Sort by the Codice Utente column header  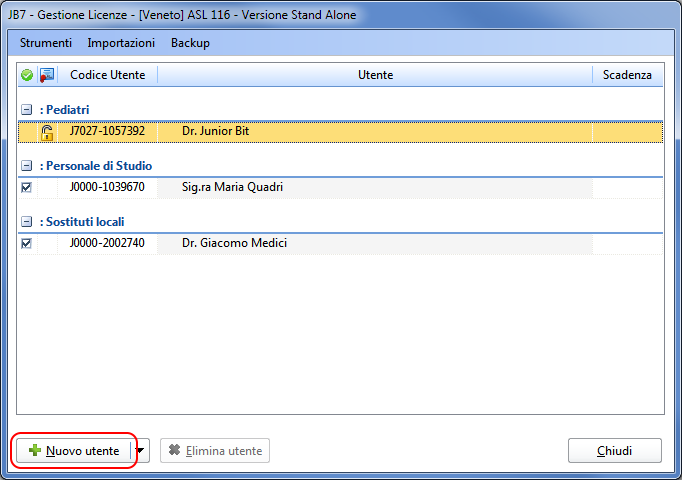[x=107, y=75]
